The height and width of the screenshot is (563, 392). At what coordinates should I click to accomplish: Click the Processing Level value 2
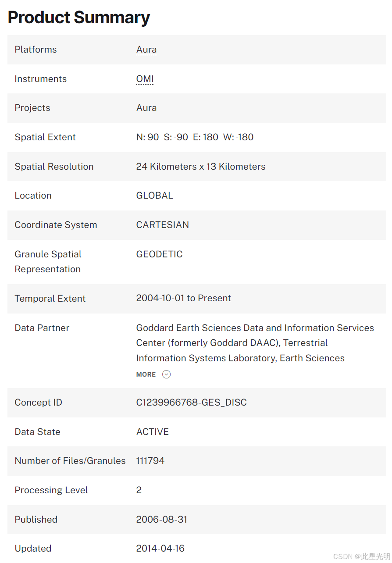point(139,490)
